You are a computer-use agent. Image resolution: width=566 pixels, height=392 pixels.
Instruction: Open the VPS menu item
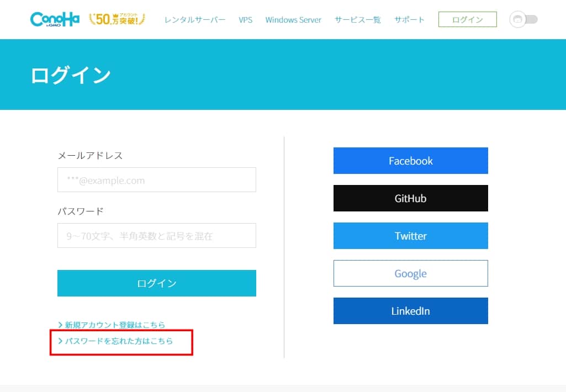pyautogui.click(x=246, y=20)
